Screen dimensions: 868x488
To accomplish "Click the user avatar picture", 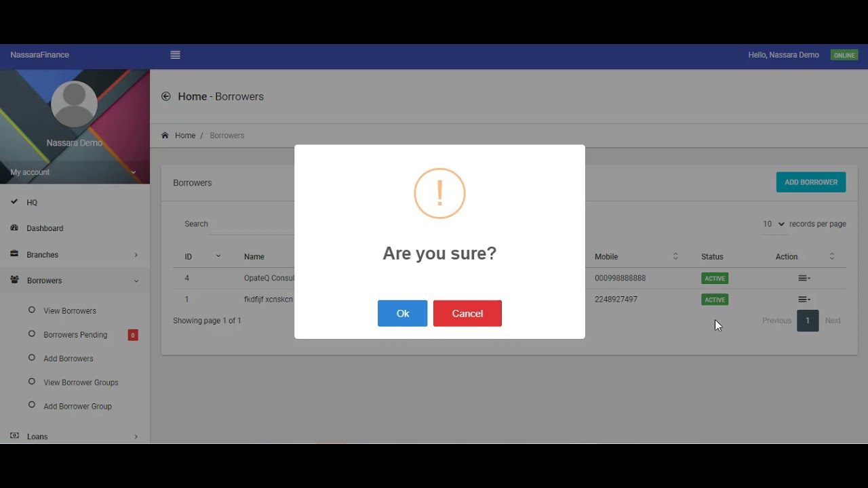I will coord(74,104).
